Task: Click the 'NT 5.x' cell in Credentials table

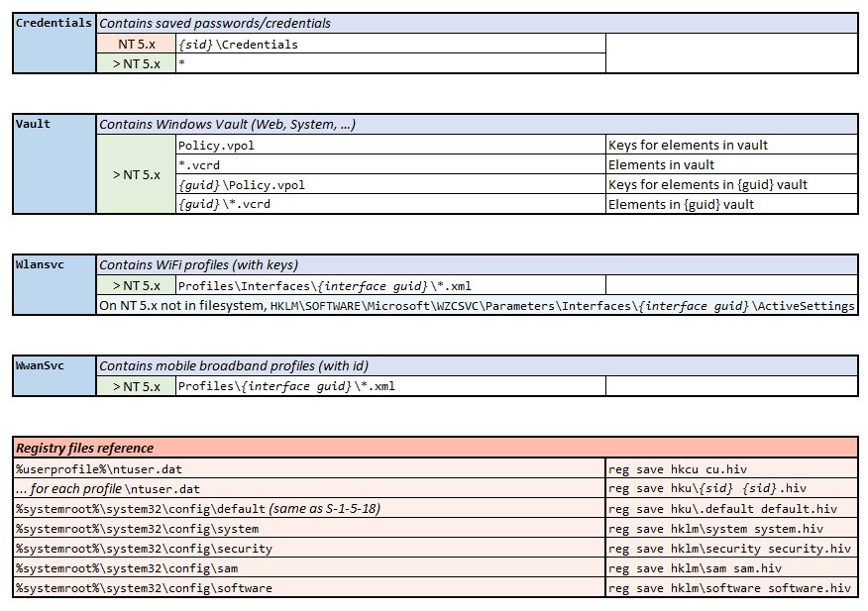Action: point(137,44)
